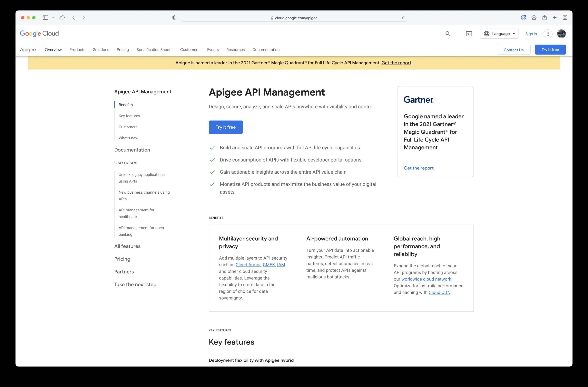The width and height of the screenshot is (588, 387).
Task: Activate the Cloud Shell terminal icon
Action: point(469,34)
